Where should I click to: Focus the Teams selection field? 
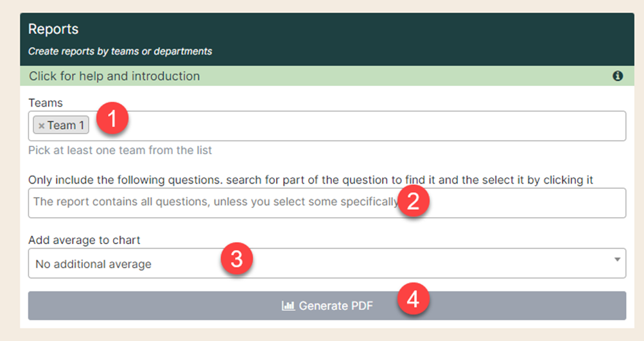pos(327,126)
